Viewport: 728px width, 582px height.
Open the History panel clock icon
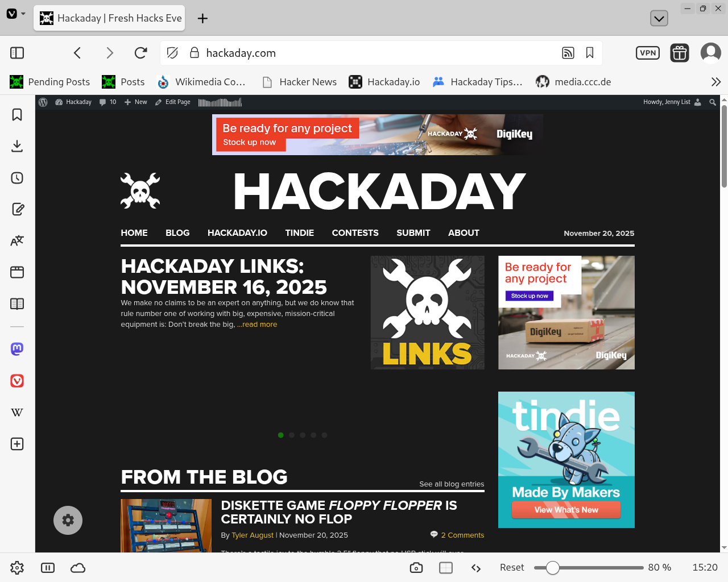[17, 178]
